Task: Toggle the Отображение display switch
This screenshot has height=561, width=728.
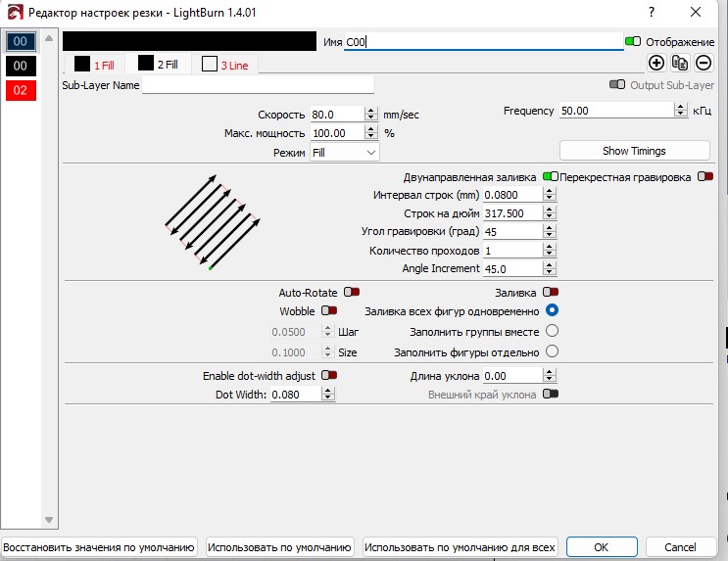Action: 632,41
